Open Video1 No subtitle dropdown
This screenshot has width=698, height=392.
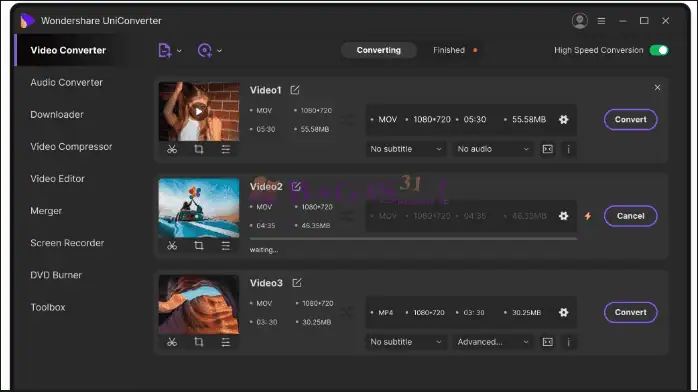tap(406, 149)
